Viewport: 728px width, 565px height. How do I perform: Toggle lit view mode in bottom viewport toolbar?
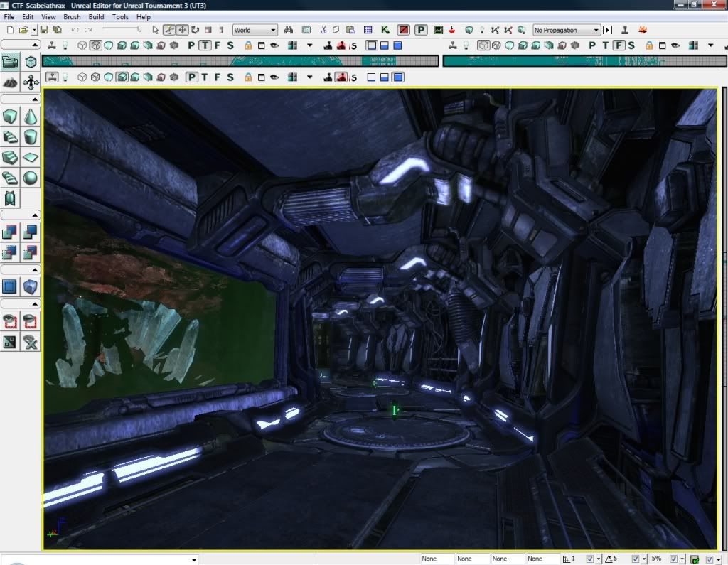(122, 77)
